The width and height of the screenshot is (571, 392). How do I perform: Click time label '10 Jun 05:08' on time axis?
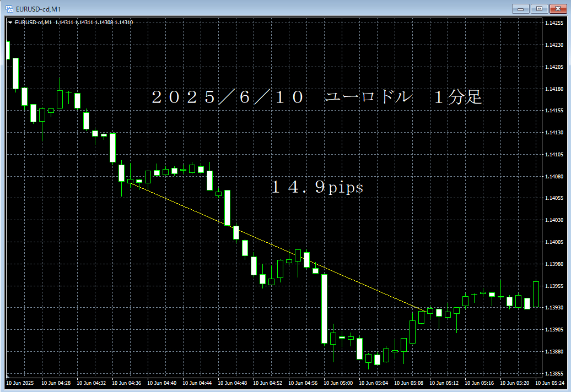tap(408, 383)
